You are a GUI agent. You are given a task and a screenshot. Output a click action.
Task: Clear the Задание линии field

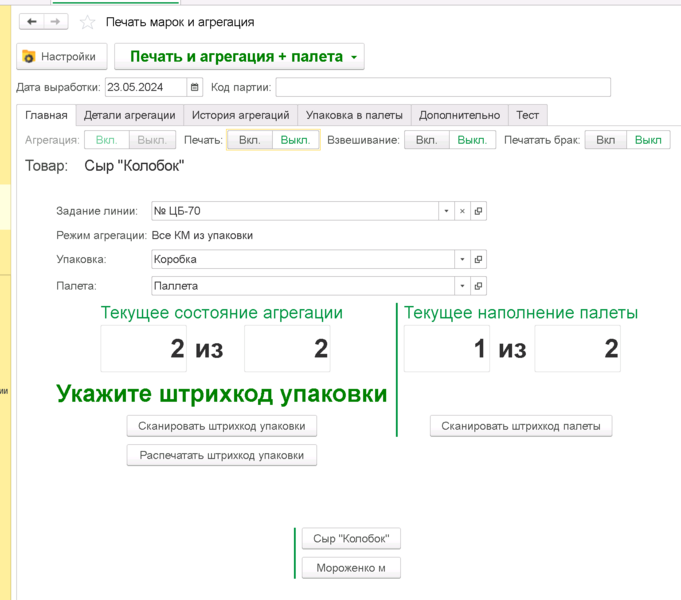coord(462,211)
